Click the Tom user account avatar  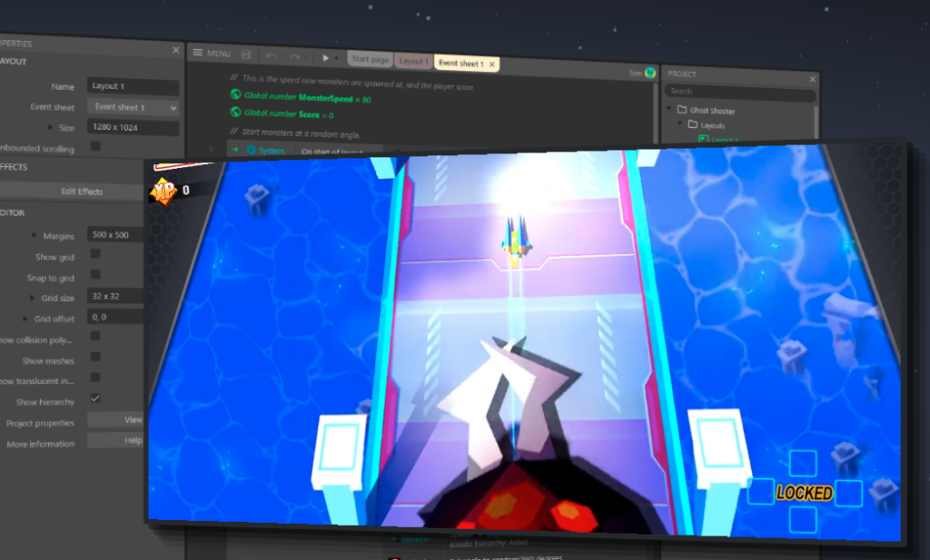(650, 73)
